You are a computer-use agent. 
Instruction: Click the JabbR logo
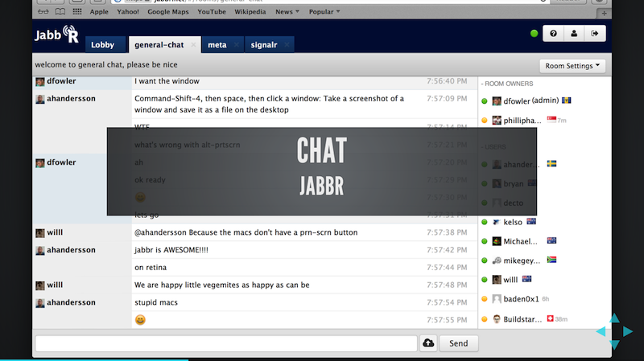pyautogui.click(x=56, y=35)
